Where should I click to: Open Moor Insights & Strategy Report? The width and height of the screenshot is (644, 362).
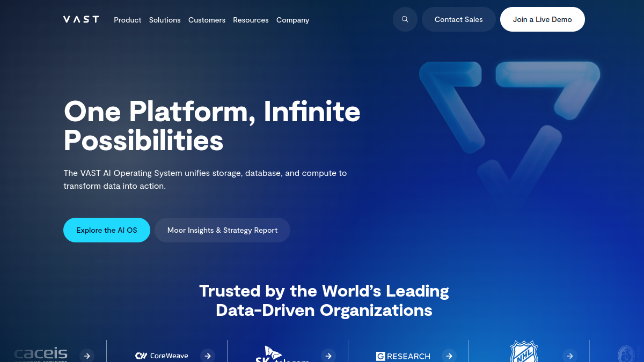tap(222, 230)
